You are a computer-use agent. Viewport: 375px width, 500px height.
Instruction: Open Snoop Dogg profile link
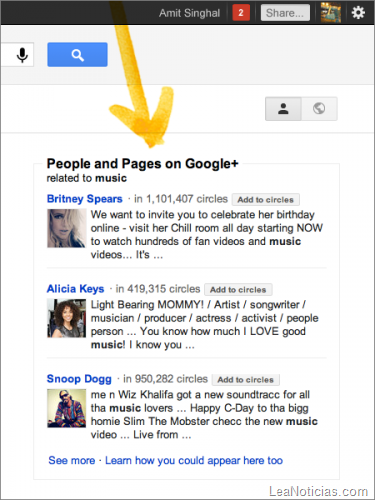pos(79,379)
